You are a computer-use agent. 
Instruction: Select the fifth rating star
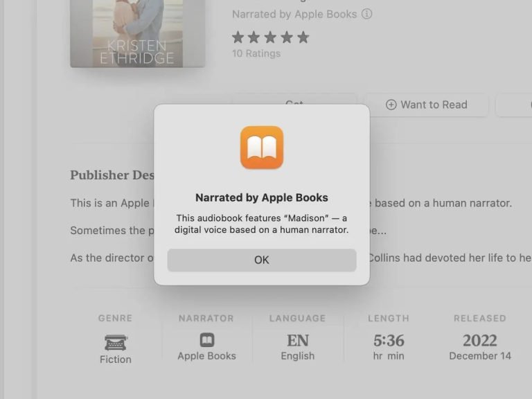(303, 37)
